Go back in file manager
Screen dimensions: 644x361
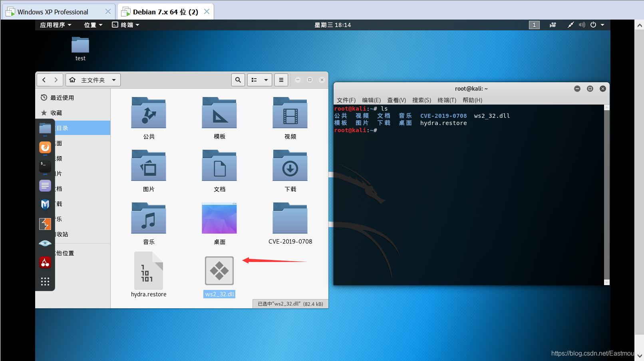coord(44,80)
